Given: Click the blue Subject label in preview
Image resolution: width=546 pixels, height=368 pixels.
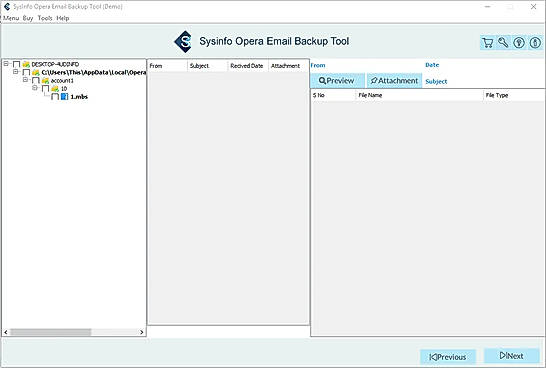Looking at the screenshot, I should (436, 81).
